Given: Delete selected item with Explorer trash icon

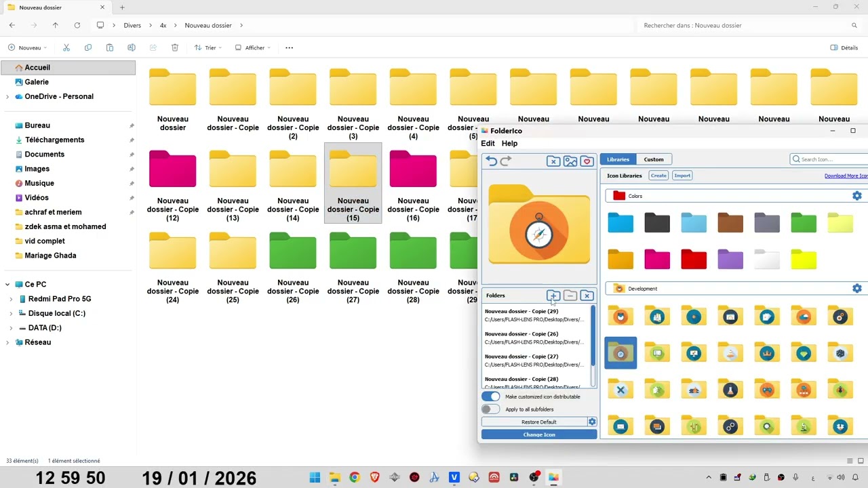Looking at the screenshot, I should point(175,47).
